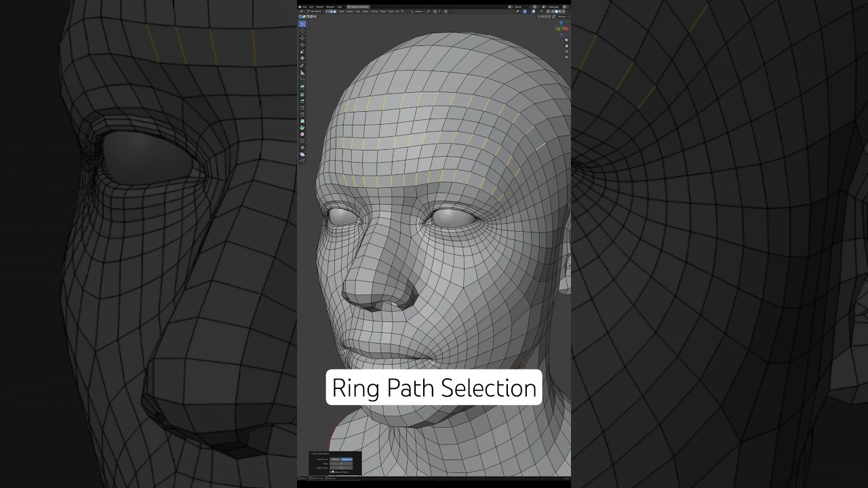Click the viewport navigation gizmo
This screenshot has height=488, width=868.
(562, 27)
